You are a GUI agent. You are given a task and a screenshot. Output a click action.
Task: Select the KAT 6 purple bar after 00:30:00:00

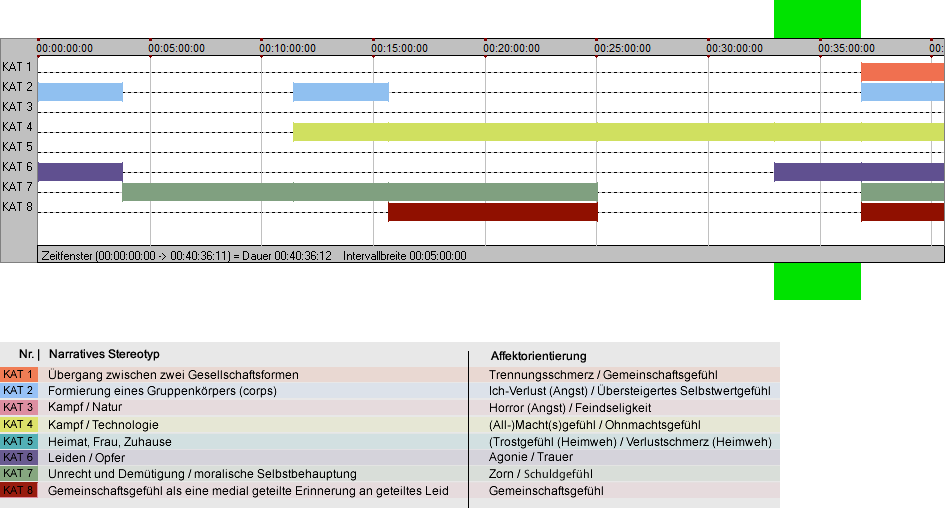coord(859,172)
